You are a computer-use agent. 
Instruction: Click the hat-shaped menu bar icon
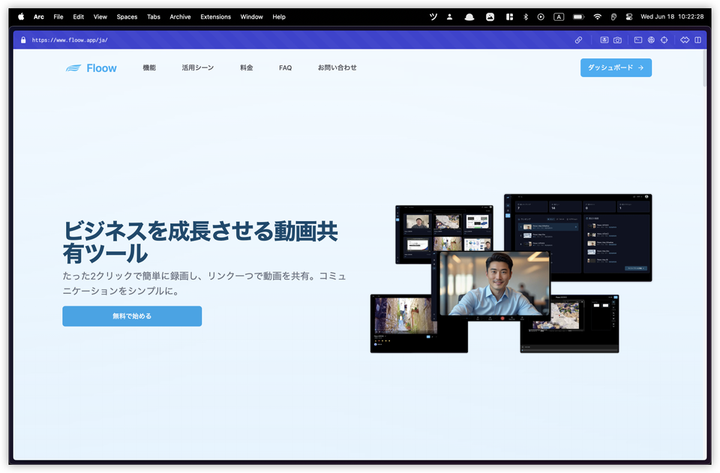(x=469, y=17)
